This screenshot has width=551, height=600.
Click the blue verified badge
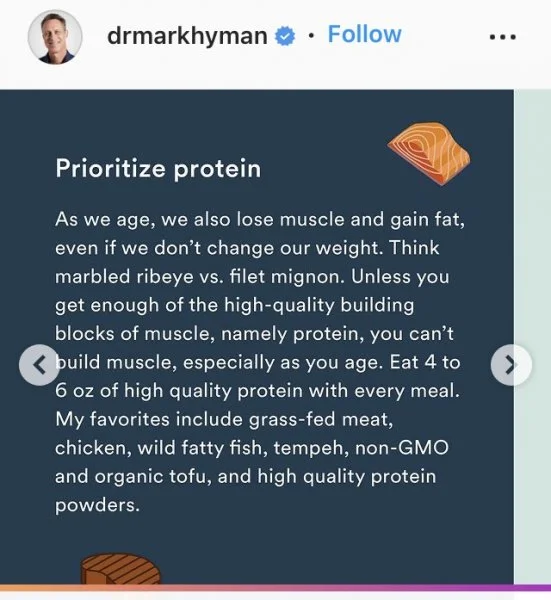(x=285, y=36)
